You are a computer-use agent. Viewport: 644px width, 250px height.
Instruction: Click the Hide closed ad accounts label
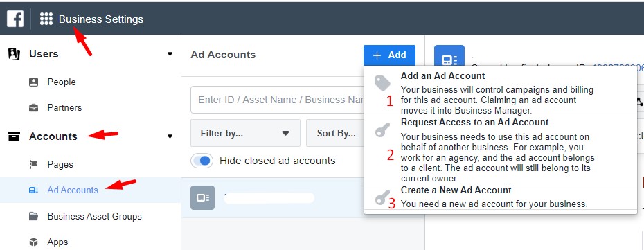(277, 161)
